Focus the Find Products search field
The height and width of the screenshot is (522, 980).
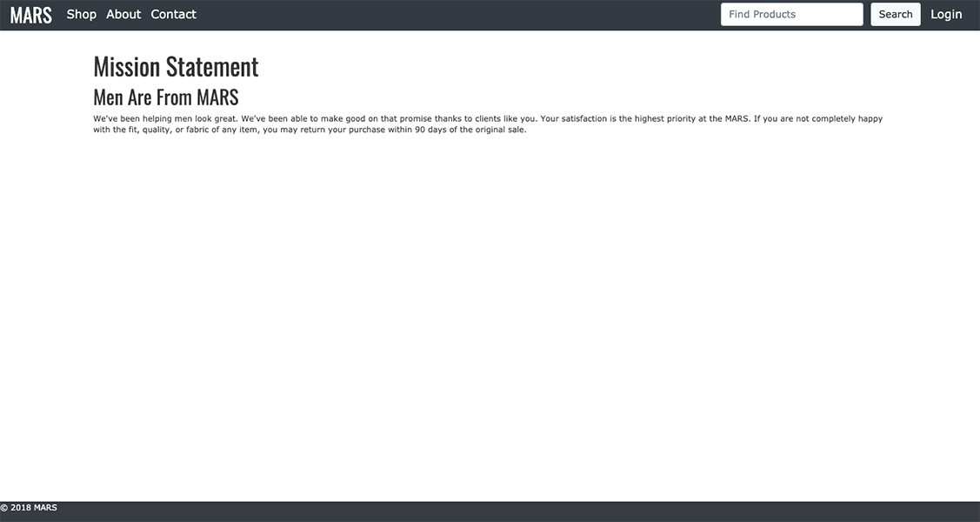791,15
